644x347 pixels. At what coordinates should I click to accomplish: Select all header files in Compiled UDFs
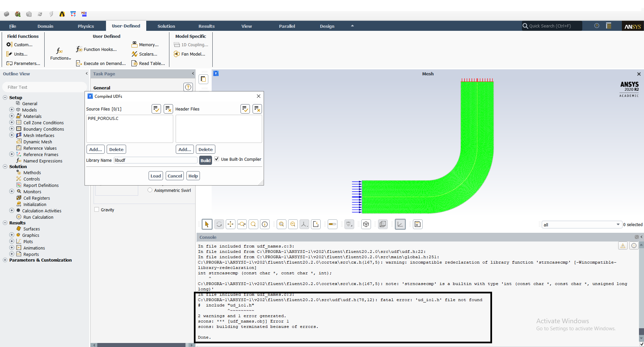[x=245, y=109]
